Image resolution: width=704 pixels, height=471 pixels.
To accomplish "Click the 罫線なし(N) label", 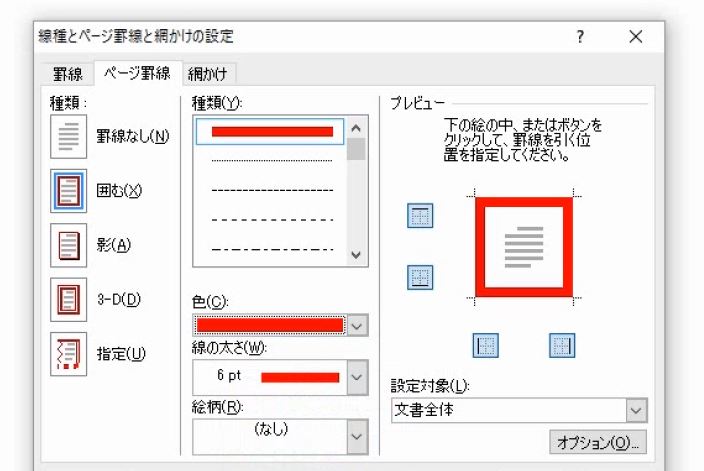I will click(x=132, y=136).
